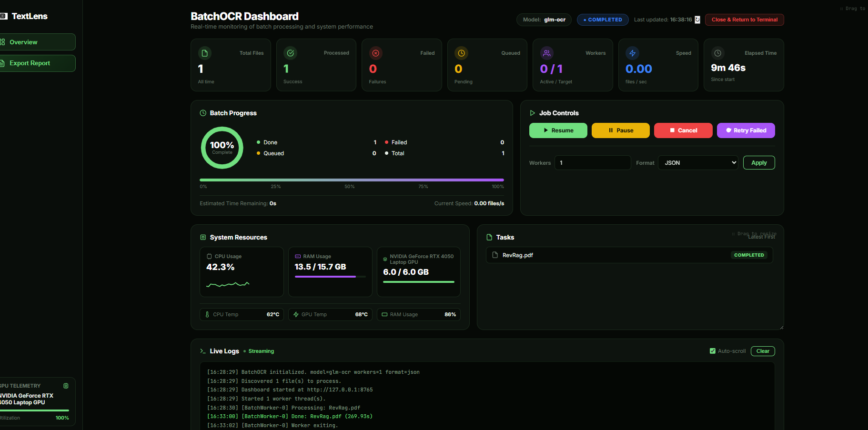Open the Format JSON dropdown
Viewport: 868px width, 430px height.
pos(698,163)
